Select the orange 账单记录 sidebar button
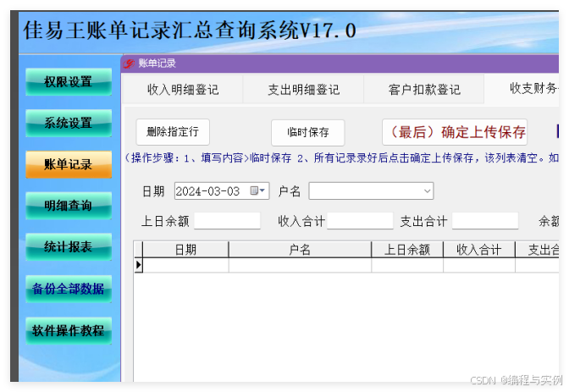The height and width of the screenshot is (392, 569). pos(69,164)
